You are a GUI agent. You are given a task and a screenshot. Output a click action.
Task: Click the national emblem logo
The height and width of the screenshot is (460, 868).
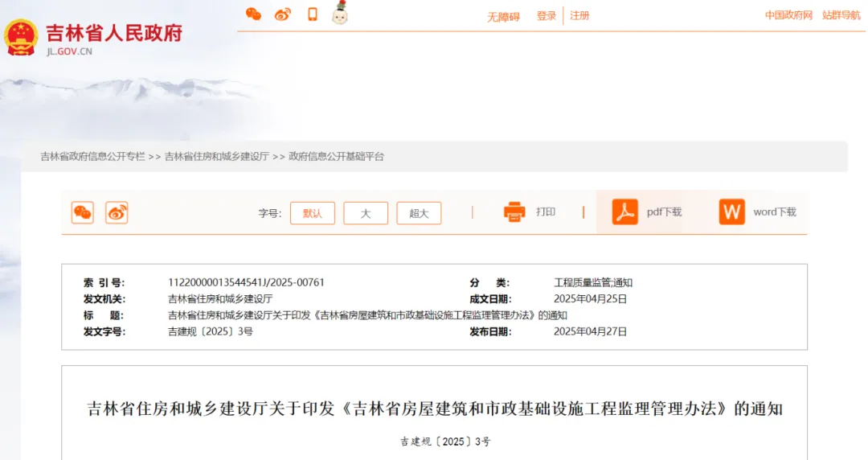tap(21, 37)
